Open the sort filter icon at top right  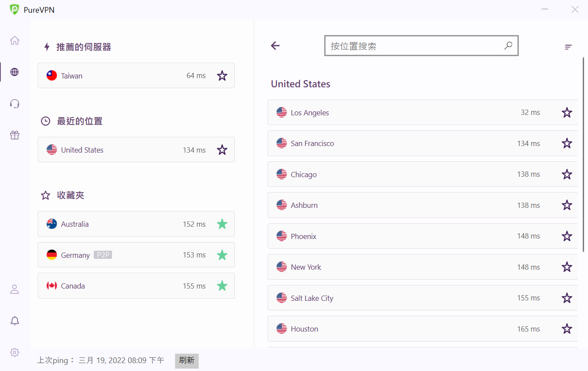point(568,47)
